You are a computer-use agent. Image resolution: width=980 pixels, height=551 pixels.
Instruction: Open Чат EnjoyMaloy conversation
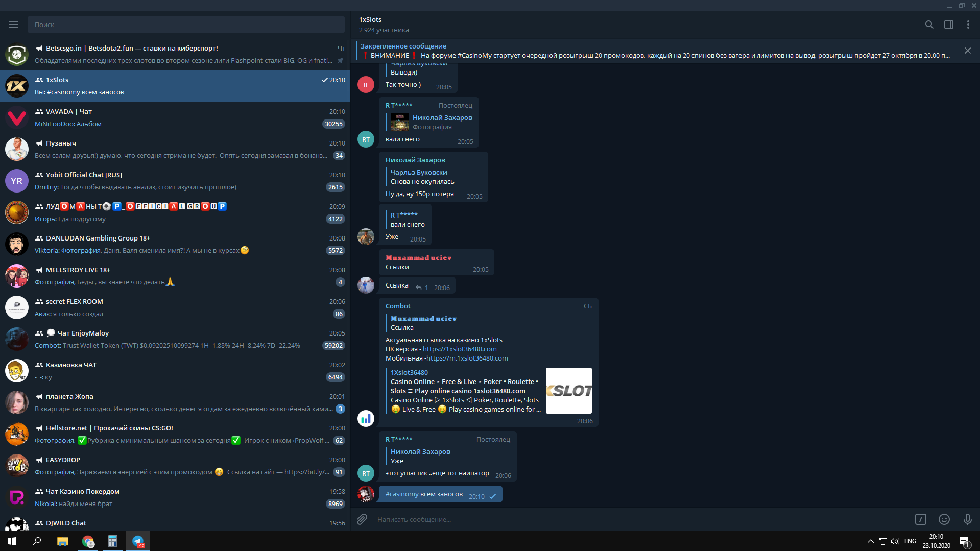coord(175,339)
